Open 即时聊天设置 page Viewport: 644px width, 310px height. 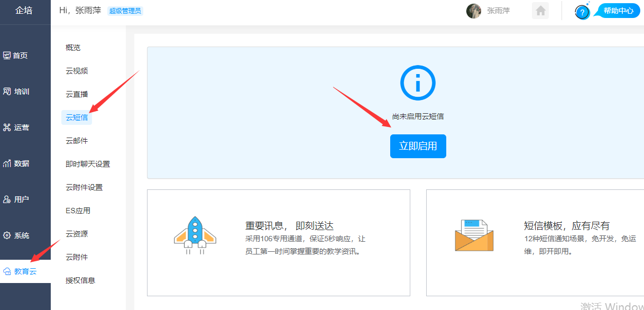pos(88,164)
